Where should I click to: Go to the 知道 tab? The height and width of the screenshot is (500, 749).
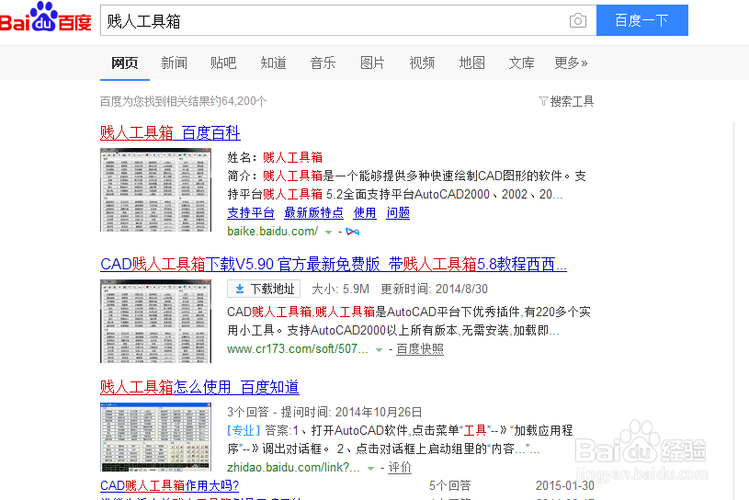click(273, 63)
